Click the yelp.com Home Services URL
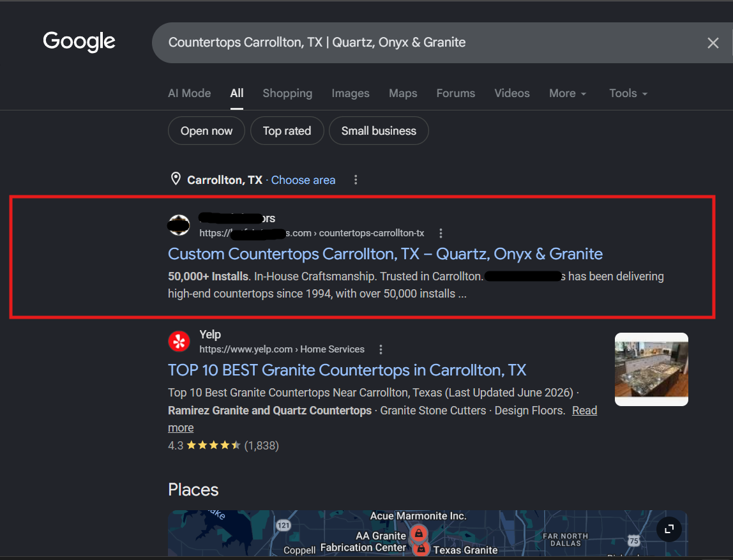733x560 pixels. click(282, 349)
